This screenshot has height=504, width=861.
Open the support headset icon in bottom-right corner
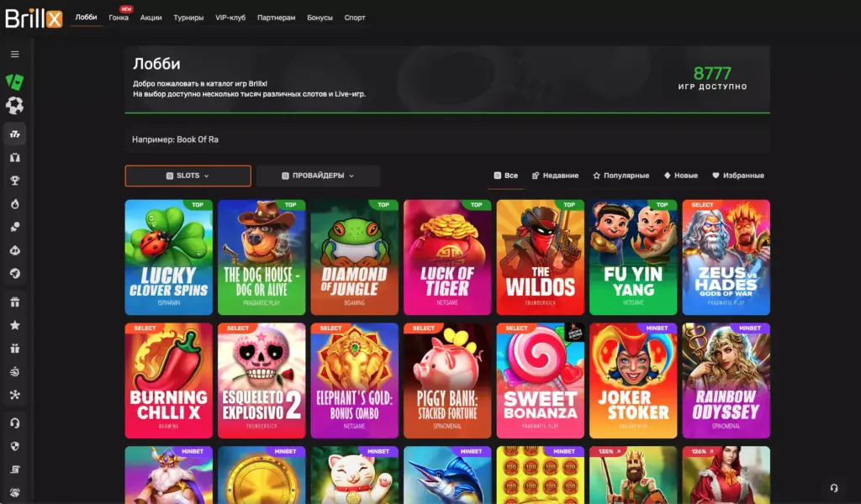coord(833,487)
